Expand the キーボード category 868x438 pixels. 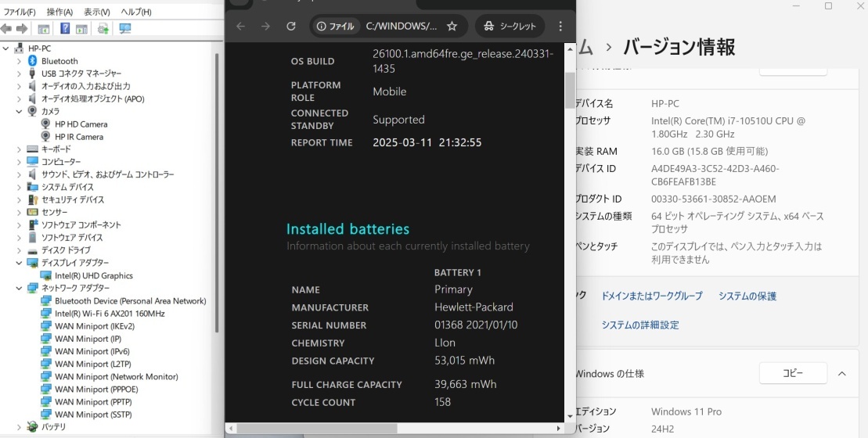tap(19, 149)
